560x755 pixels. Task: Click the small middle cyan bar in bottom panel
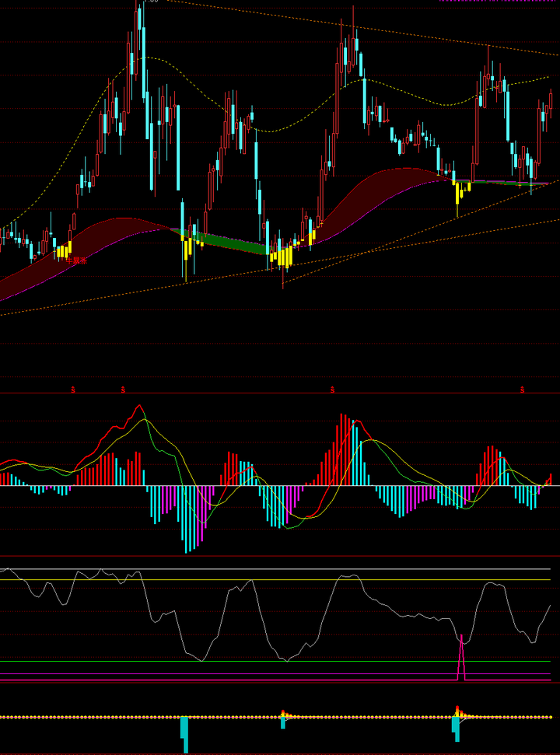pos(283,722)
